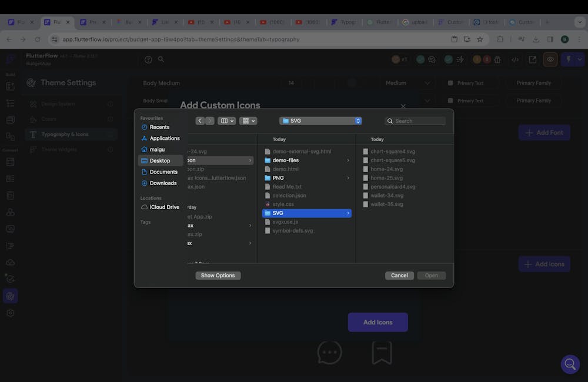Switch Finder to column view layout
The height and width of the screenshot is (382, 588).
click(x=224, y=120)
